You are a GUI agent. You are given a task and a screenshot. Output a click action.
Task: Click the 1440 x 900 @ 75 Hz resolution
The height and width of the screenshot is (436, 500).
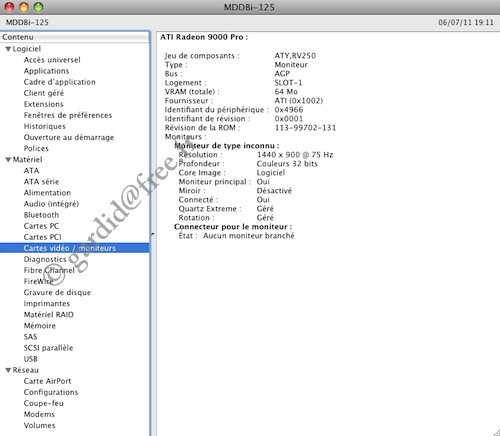(x=295, y=155)
